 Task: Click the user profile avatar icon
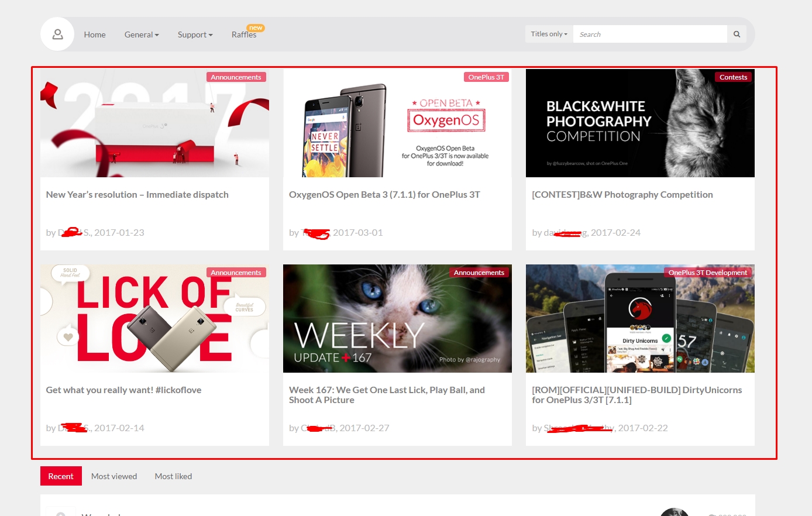pos(57,35)
